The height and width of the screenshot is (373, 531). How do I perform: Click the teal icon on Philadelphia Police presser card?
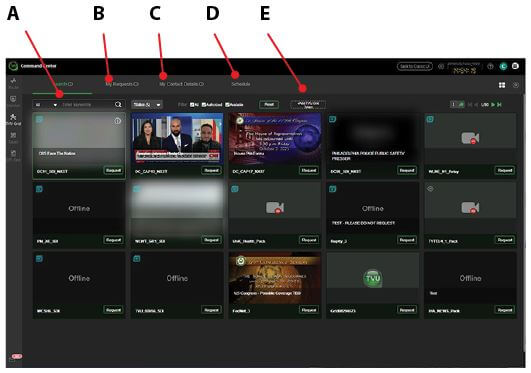(x=333, y=119)
